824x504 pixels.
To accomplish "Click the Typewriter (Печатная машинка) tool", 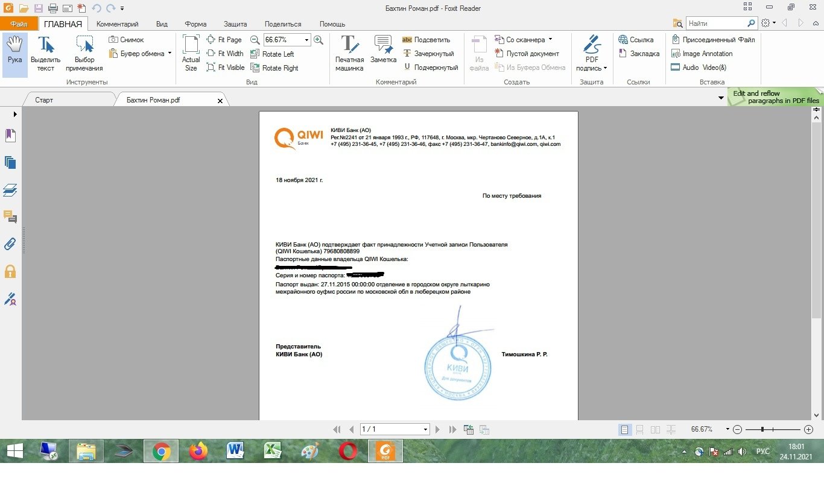I will [349, 53].
